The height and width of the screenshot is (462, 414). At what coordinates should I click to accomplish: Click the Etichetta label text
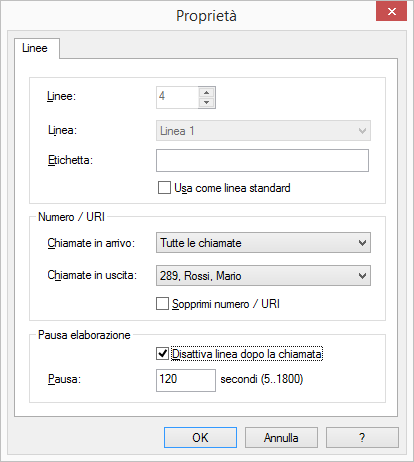click(70, 160)
